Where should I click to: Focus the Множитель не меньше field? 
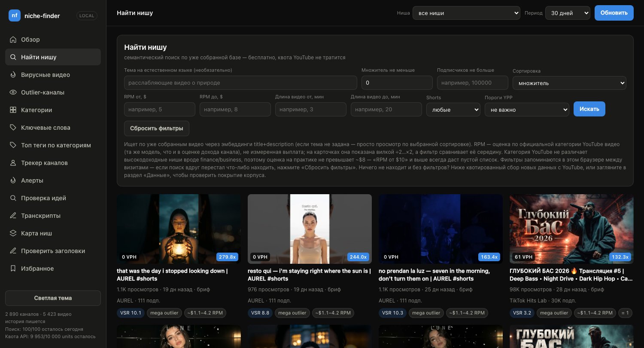pyautogui.click(x=397, y=83)
